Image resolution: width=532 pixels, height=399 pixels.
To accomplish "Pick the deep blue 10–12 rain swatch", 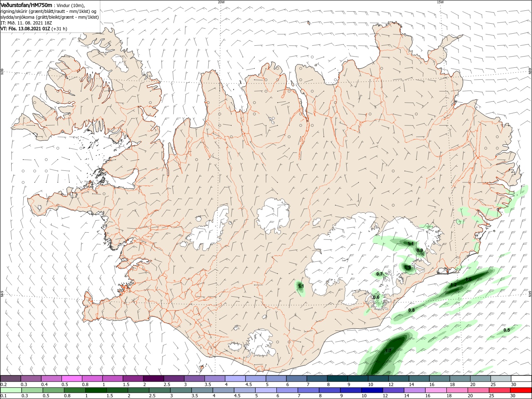I will tap(371, 390).
